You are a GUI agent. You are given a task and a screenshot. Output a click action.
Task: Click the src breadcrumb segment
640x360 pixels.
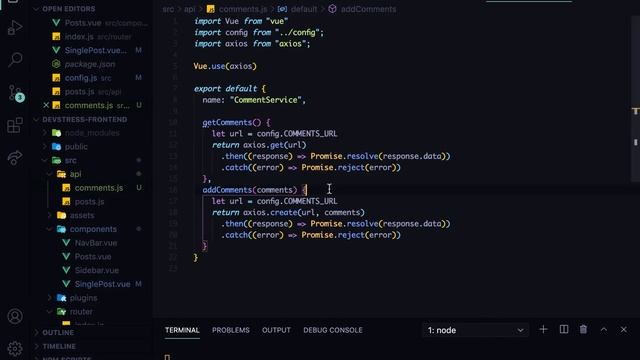[x=168, y=9]
